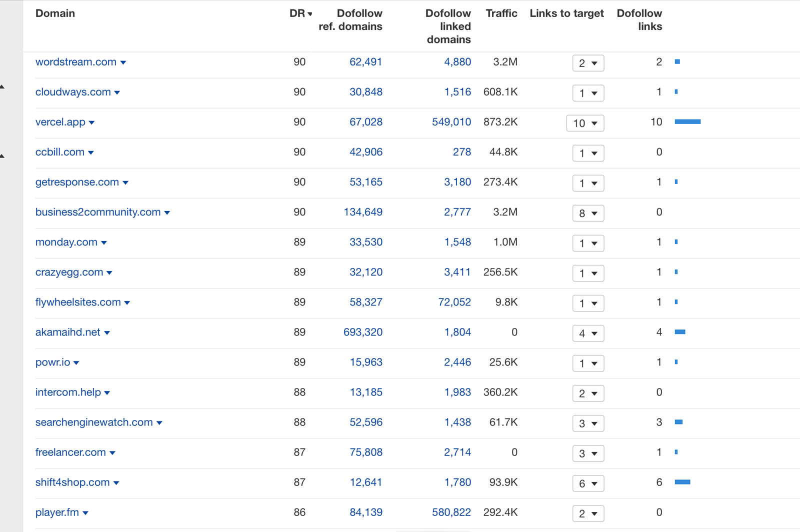Click 549,010 linked domains value
The width and height of the screenshot is (800, 532).
click(451, 122)
